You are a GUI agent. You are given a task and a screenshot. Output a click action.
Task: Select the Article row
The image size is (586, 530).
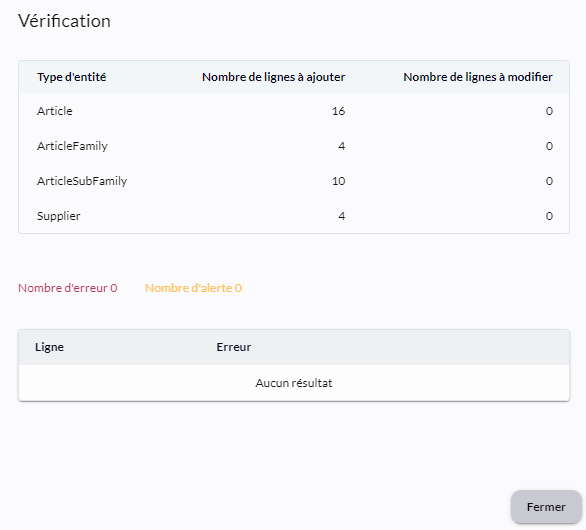coord(294,111)
